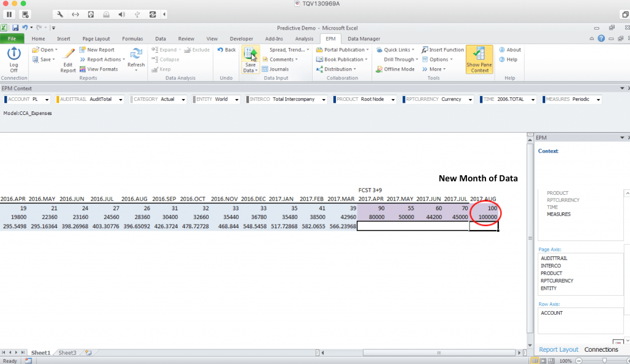Image resolution: width=630 pixels, height=364 pixels.
Task: Open the Comments menu button
Action: [280, 60]
